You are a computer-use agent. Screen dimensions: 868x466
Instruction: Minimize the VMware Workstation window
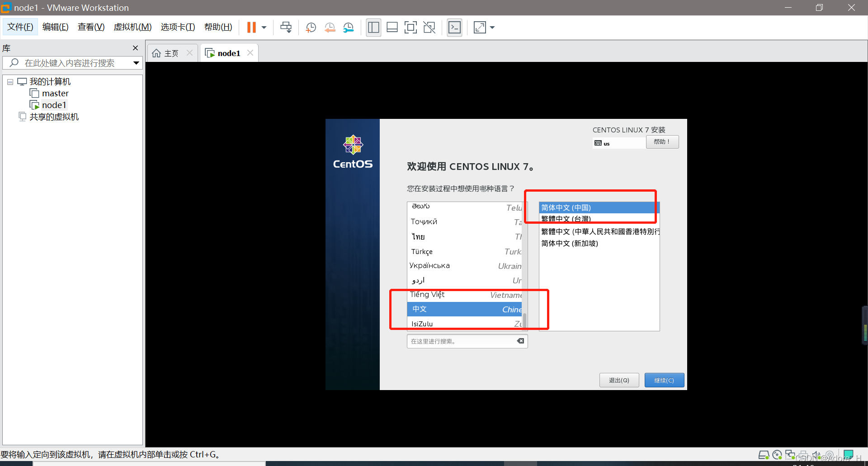pos(788,8)
